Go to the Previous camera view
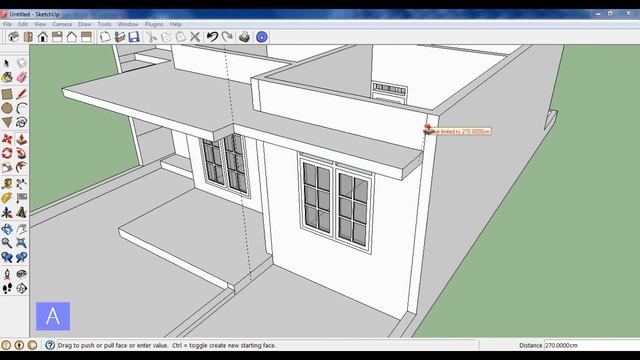The image size is (640, 360). pyautogui.click(x=7, y=258)
